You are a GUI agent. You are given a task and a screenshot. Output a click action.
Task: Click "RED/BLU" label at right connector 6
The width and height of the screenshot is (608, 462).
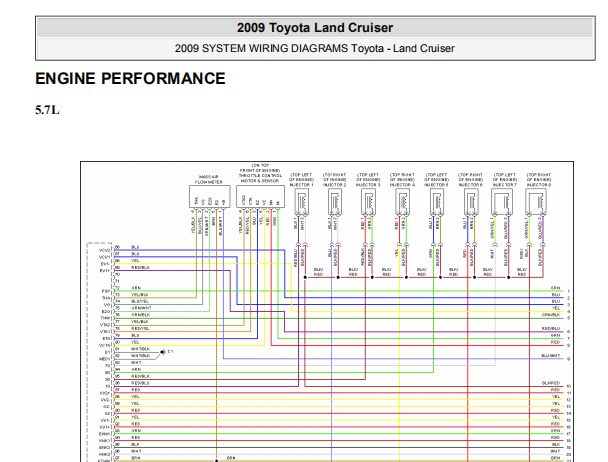pyautogui.click(x=551, y=328)
